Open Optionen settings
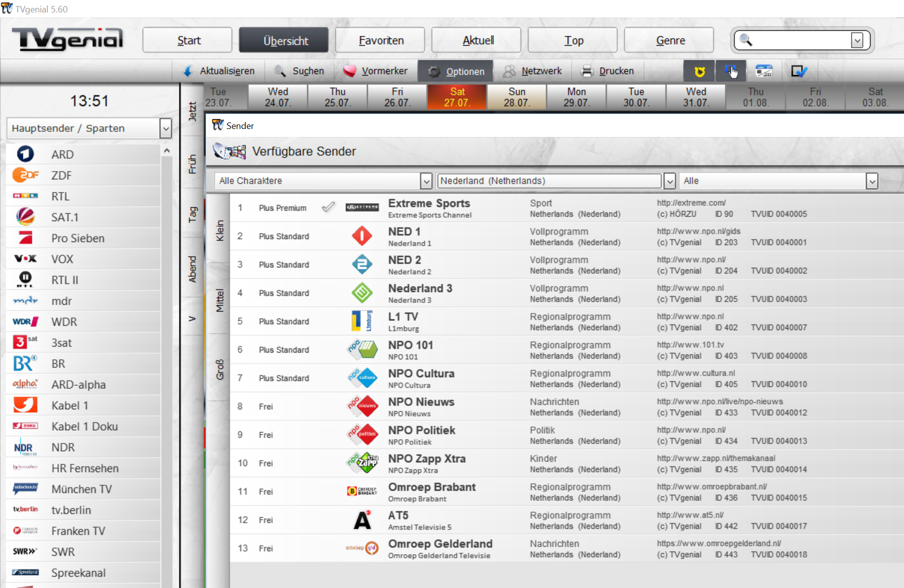This screenshot has height=588, width=904. coord(455,71)
